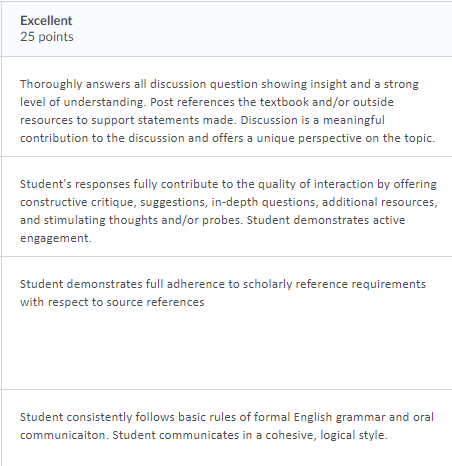Click the text 'Discussion is a meaningful'
Viewport: 452px width, 466px height.
tap(313, 120)
